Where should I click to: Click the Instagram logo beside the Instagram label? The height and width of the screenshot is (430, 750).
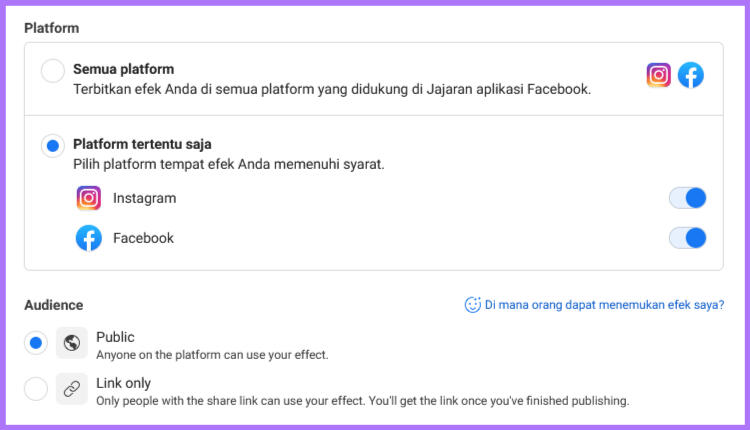coord(88,198)
